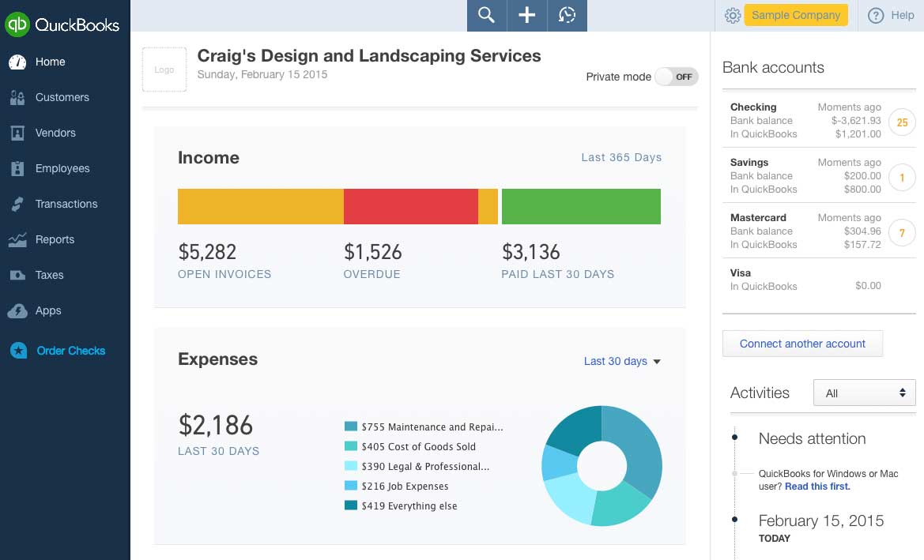Click the $3,136 paid last 30 days amount
This screenshot has width=924, height=560.
(530, 252)
